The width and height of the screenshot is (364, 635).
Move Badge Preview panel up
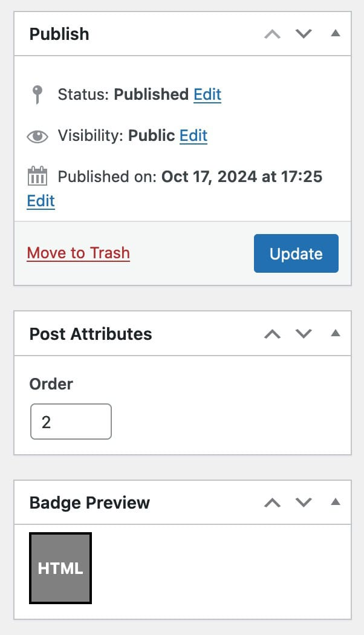[273, 503]
